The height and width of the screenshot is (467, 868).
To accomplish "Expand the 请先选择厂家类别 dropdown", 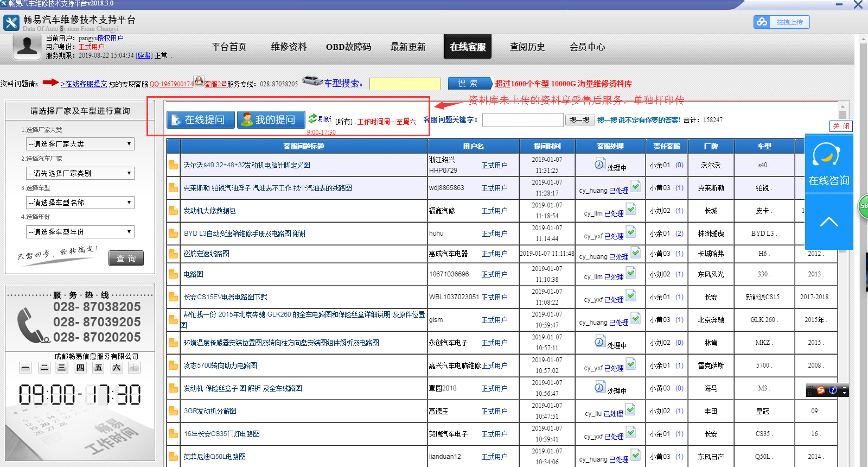I will coord(80,173).
